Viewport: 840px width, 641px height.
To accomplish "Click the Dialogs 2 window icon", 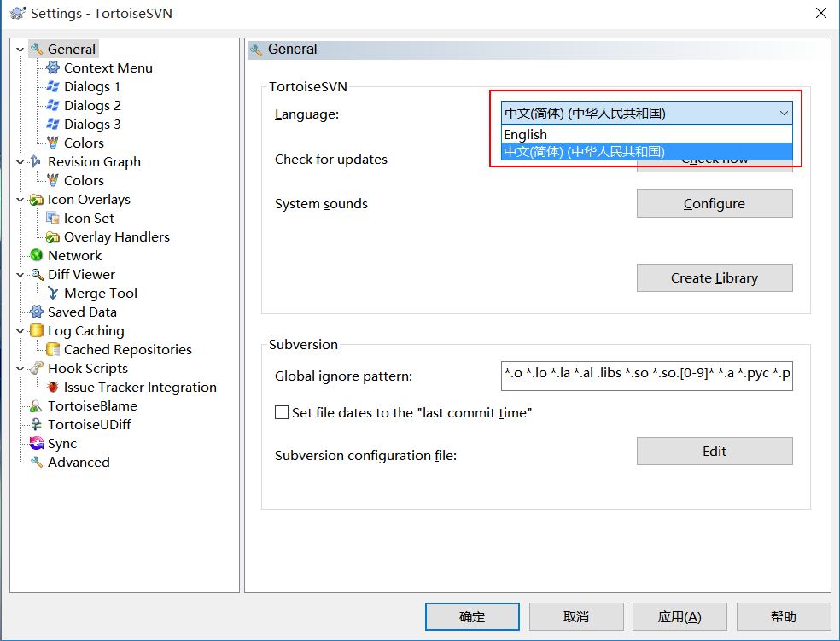I will (x=53, y=106).
